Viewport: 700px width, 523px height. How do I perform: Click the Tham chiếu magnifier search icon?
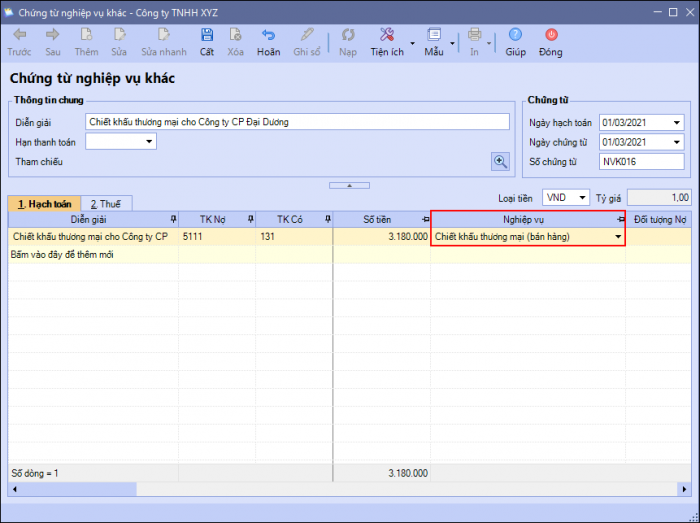pyautogui.click(x=500, y=161)
